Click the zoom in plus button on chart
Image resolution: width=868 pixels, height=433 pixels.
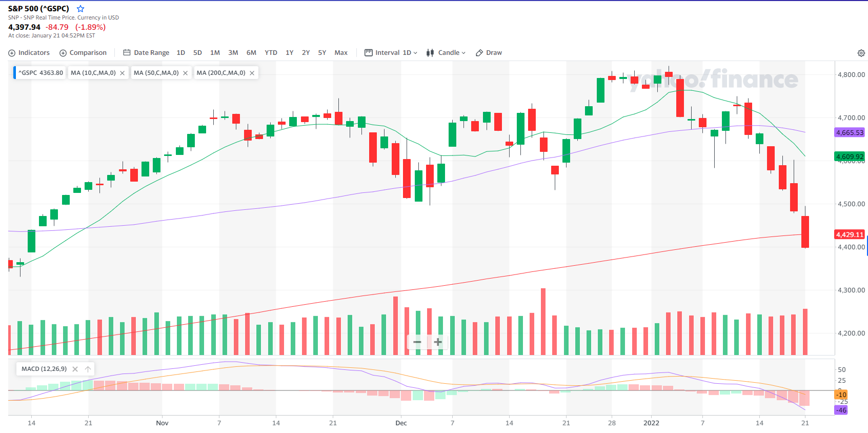438,342
